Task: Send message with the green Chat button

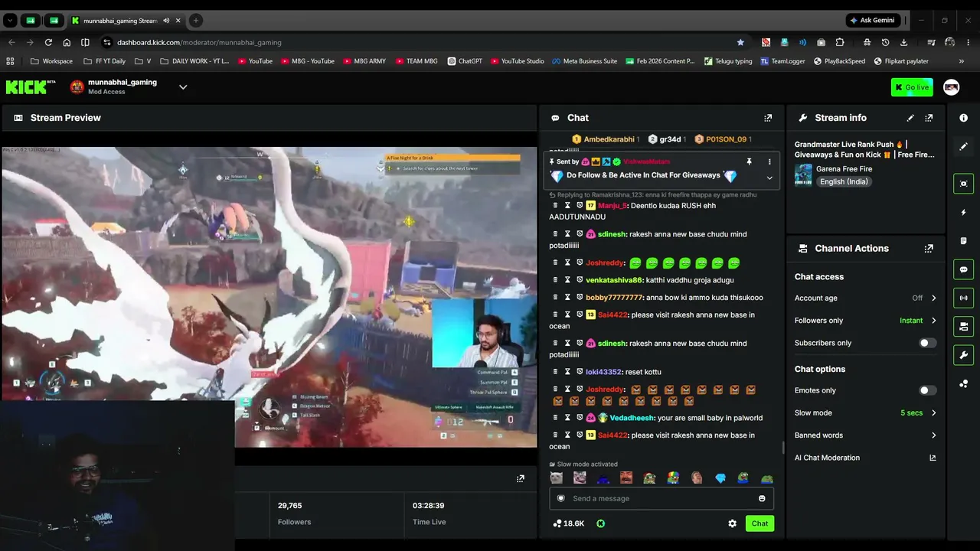Action: pos(759,523)
